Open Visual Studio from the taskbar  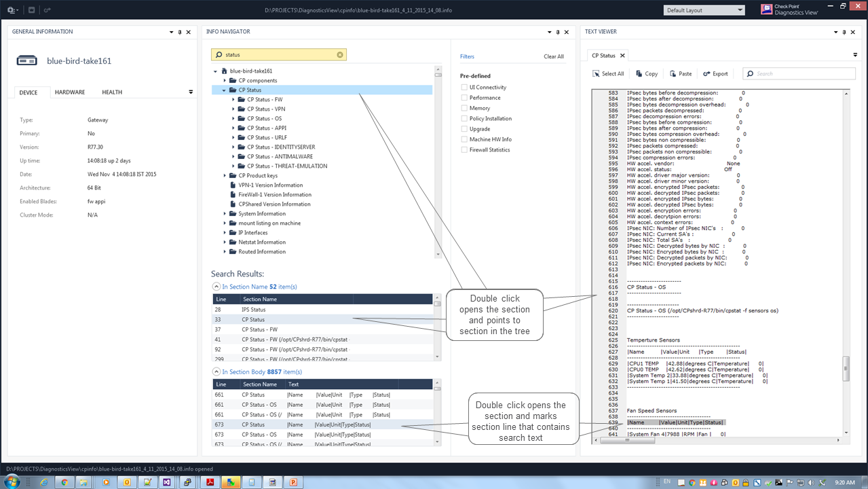coord(167,482)
